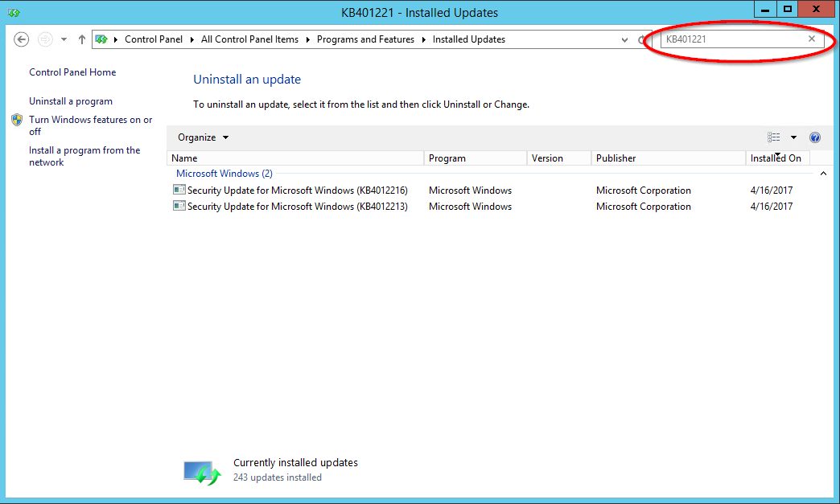The height and width of the screenshot is (504, 840).
Task: Maximize the Installed Updates window
Action: 787,9
